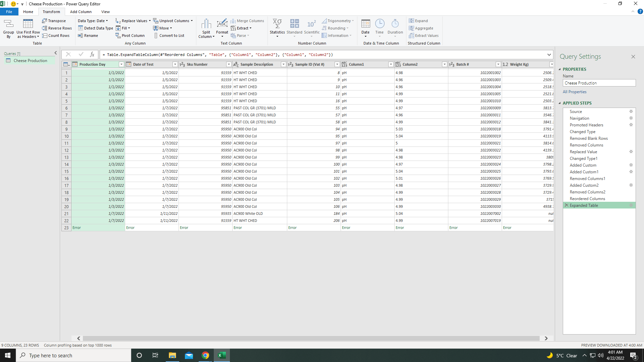644x362 pixels.
Task: Collapse the Properties section
Action: 560,69
